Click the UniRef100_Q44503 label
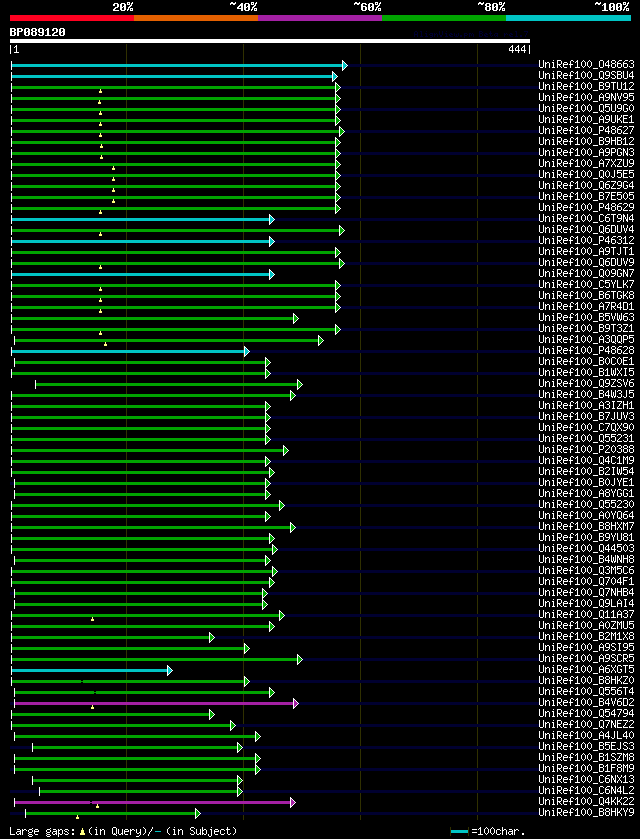This screenshot has height=839, width=640. 586,548
